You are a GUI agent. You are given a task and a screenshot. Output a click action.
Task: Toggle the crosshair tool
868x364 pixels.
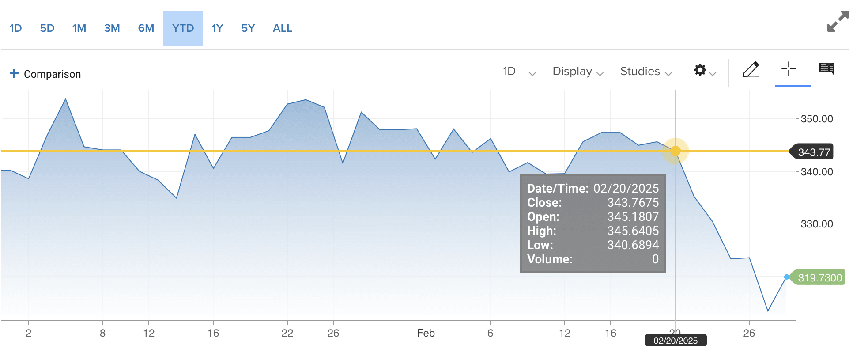788,69
